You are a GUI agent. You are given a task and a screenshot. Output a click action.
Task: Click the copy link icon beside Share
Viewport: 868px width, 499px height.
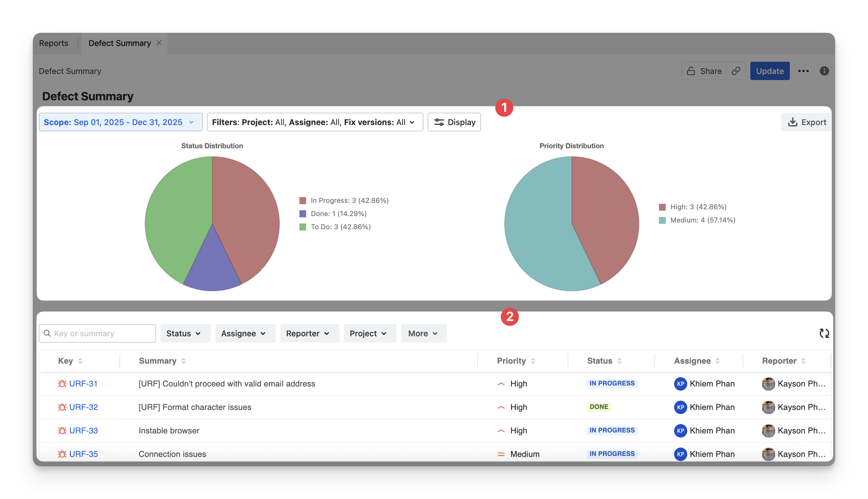736,71
